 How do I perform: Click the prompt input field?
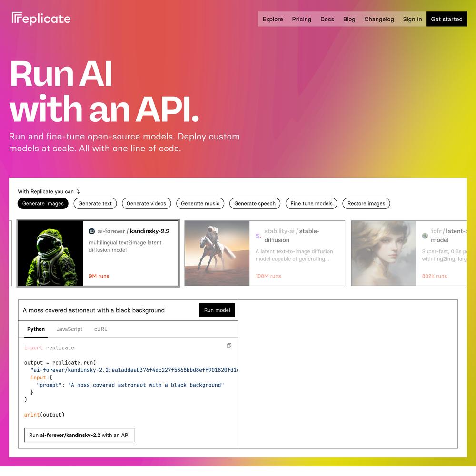tap(109, 310)
